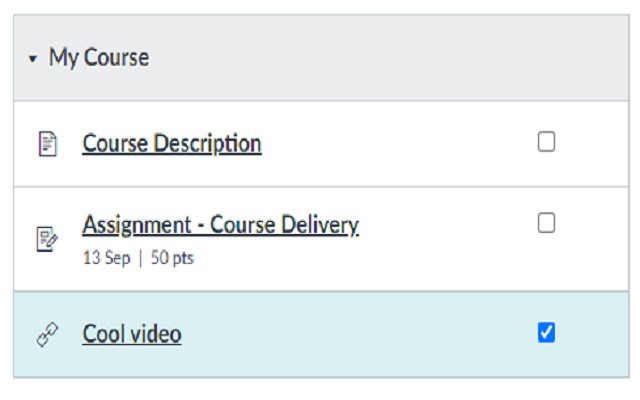Click the chain-link icon beside Cool video
Image resolution: width=640 pixels, height=400 pixels.
[47, 336]
